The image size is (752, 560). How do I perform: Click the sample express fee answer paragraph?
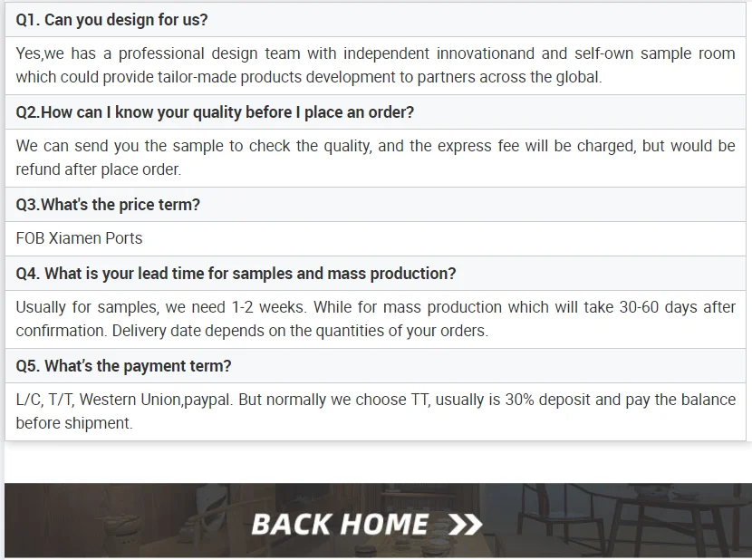375,158
